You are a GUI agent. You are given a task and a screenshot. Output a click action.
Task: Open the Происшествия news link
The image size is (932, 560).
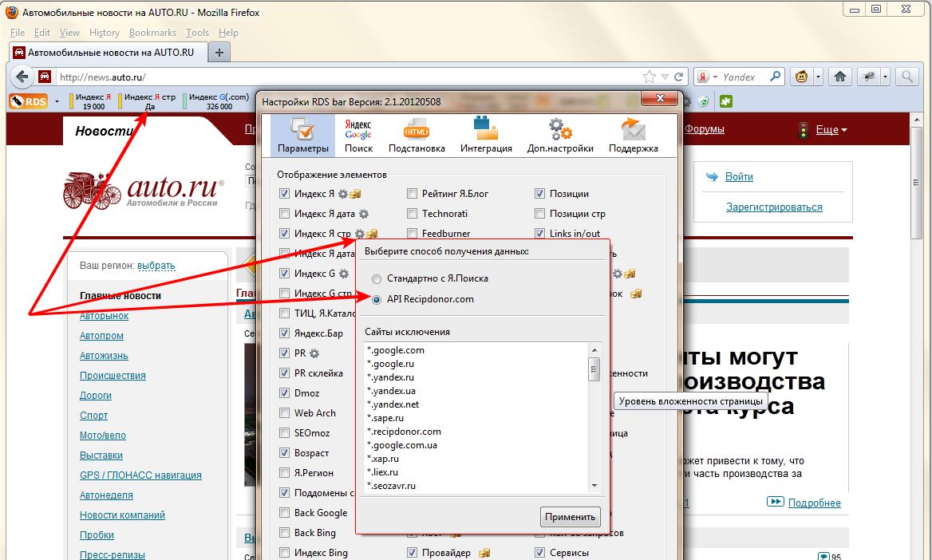[x=113, y=376]
